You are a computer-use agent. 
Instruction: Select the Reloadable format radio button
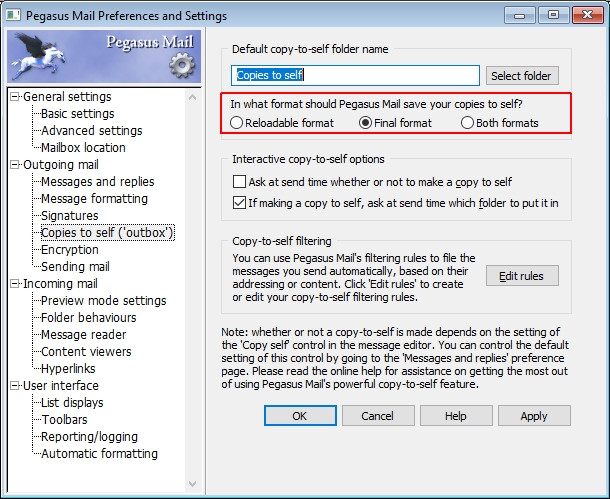point(236,123)
